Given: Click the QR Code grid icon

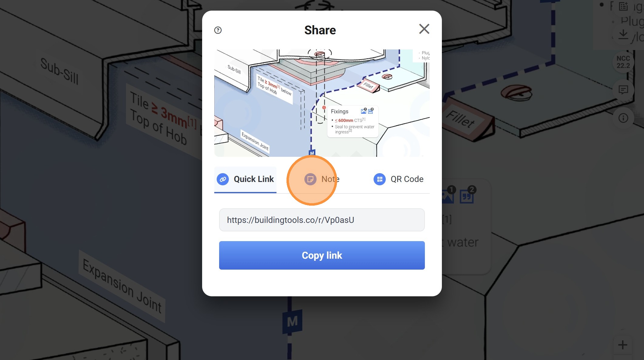Looking at the screenshot, I should [379, 179].
